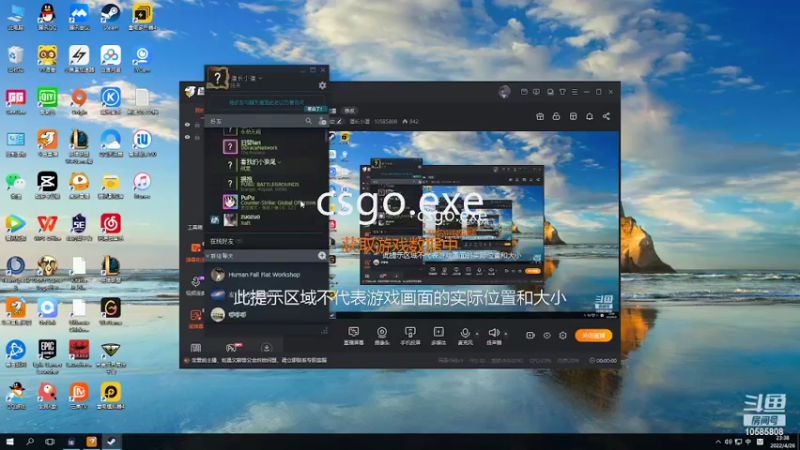Image resolution: width=800 pixels, height=450 pixels.
Task: Open the camera source button
Action: tap(382, 335)
